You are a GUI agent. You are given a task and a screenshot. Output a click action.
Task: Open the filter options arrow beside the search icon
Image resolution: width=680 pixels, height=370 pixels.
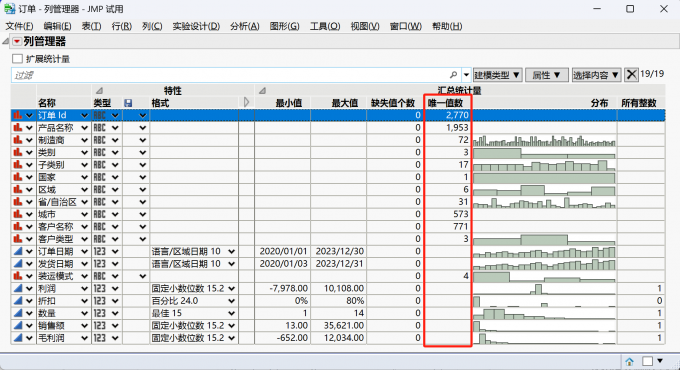466,75
